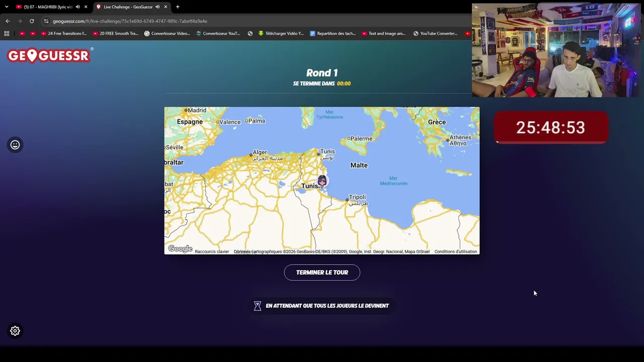Screen dimensions: 644x362
Task: Open the site information icon in address bar
Action: tap(46, 21)
